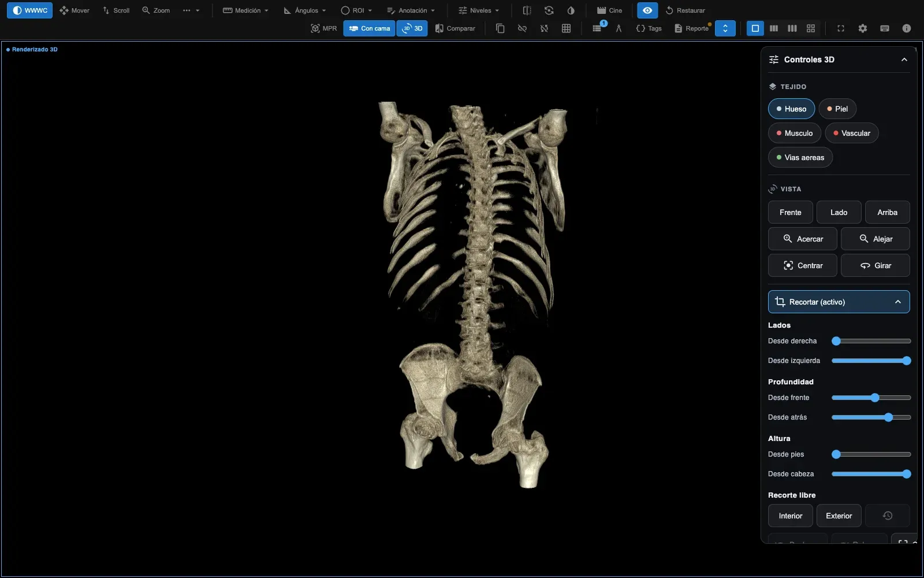Collapse the Controles 3D panel

click(904, 60)
